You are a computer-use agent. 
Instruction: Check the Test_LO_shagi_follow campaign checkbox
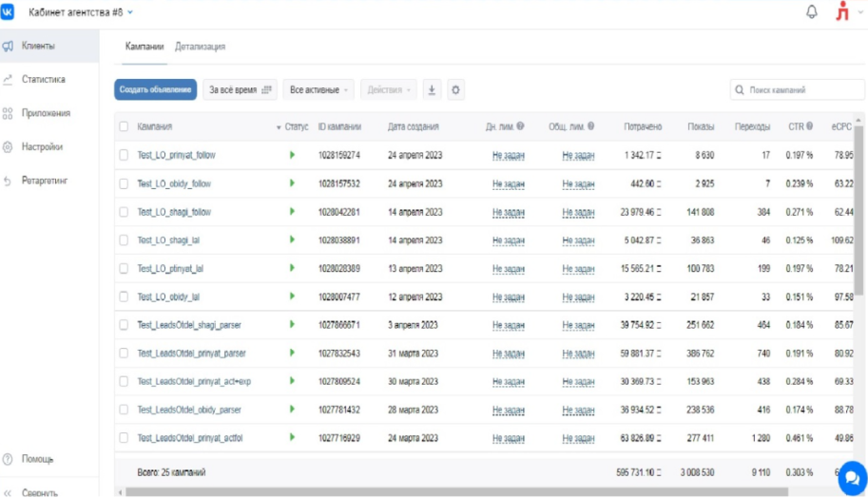pos(124,212)
